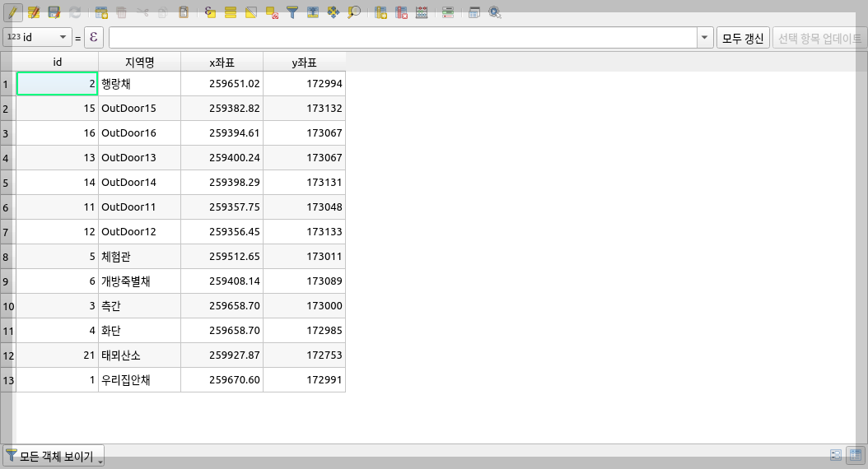Click the 모두 갱신 button
868x469 pixels.
[x=743, y=38]
